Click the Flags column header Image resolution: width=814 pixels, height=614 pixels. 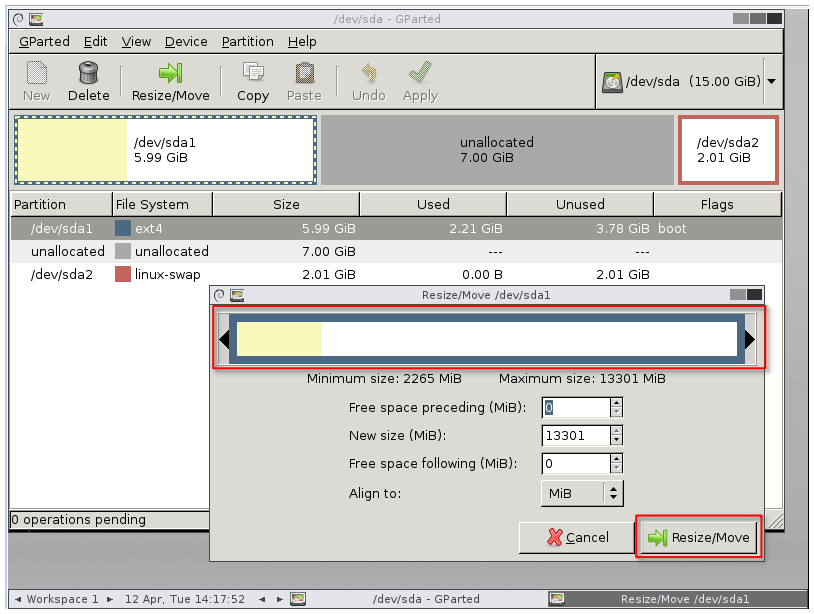tap(717, 204)
